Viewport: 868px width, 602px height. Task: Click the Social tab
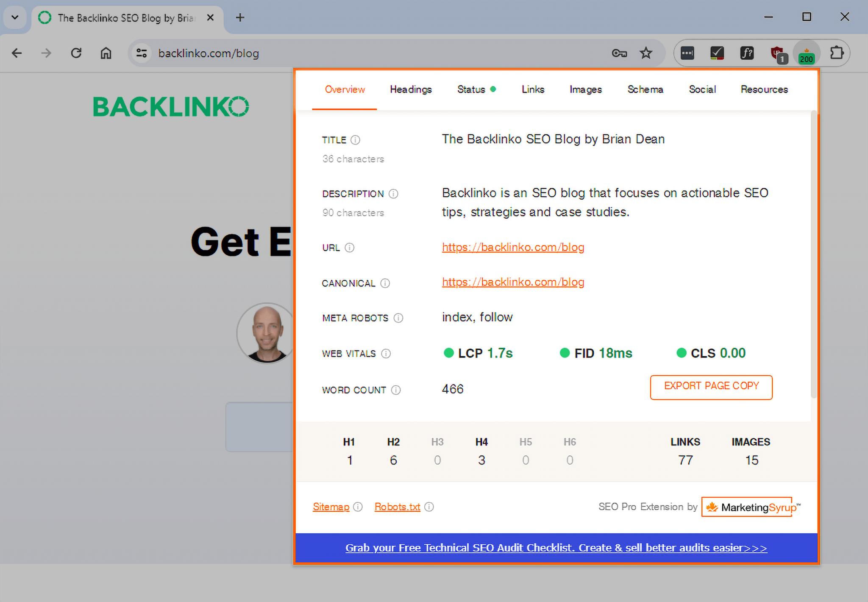pos(702,89)
